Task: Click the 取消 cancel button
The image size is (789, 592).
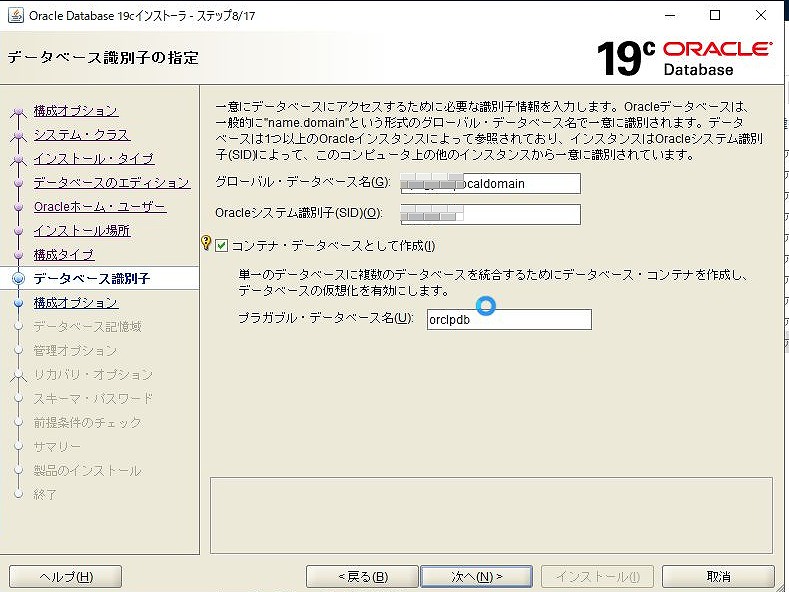Action: [718, 576]
